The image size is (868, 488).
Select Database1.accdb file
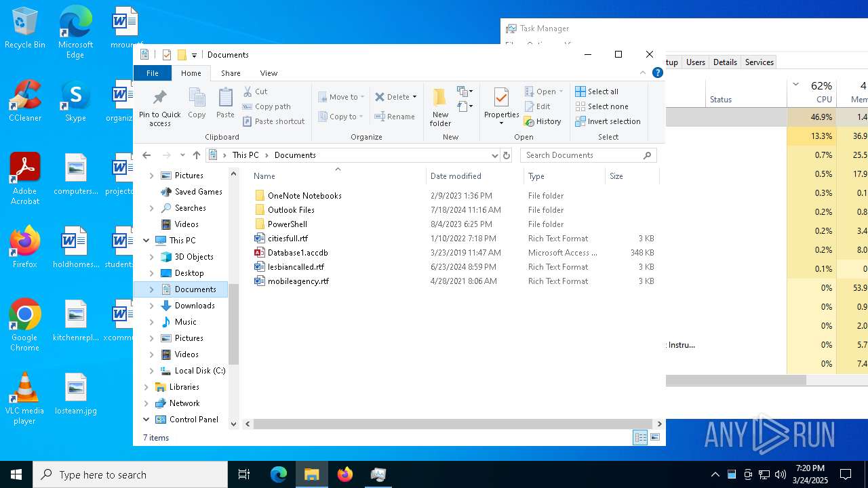(298, 253)
